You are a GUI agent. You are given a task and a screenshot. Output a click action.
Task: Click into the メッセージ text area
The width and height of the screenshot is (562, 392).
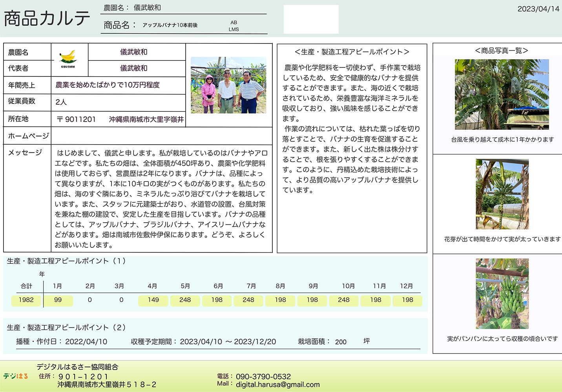[x=161, y=199]
